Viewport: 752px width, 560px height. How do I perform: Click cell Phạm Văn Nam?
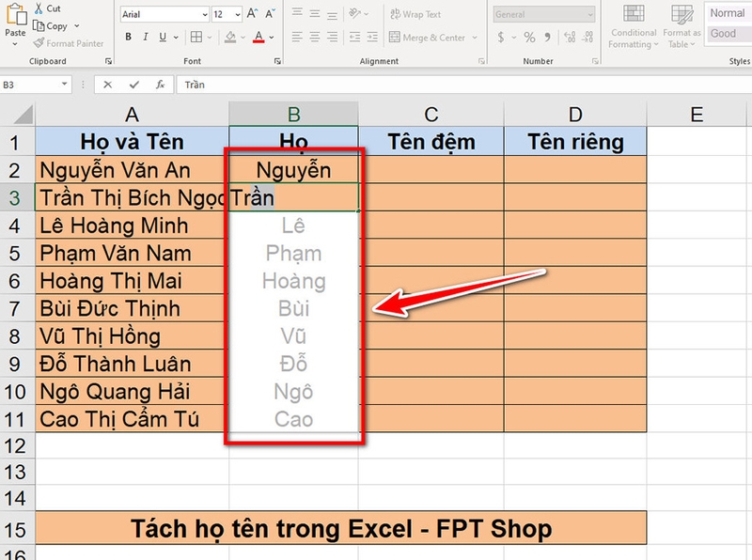(132, 253)
